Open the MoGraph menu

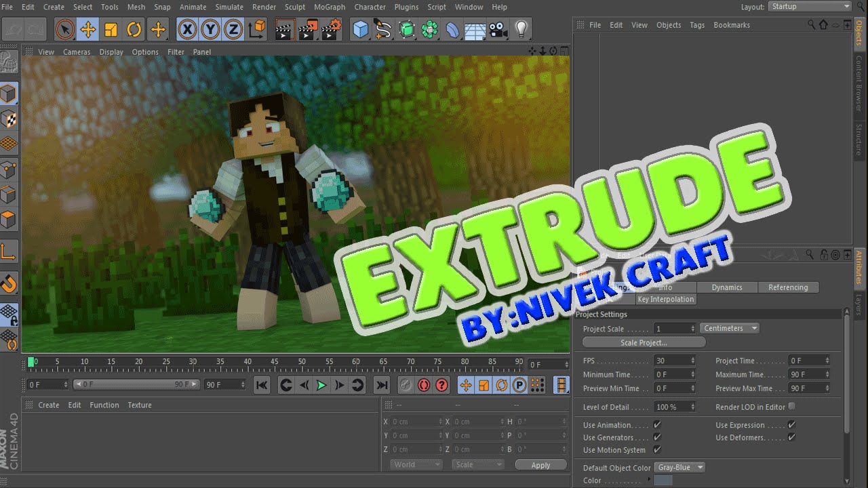point(330,7)
